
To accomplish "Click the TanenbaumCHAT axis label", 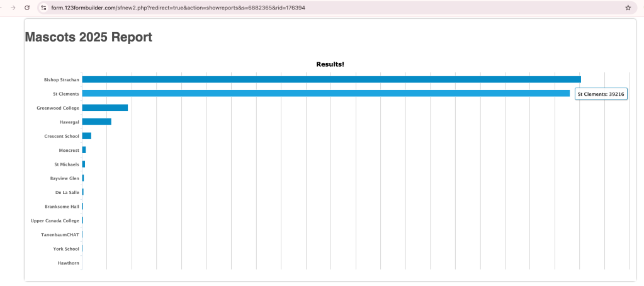I will 64,234.
